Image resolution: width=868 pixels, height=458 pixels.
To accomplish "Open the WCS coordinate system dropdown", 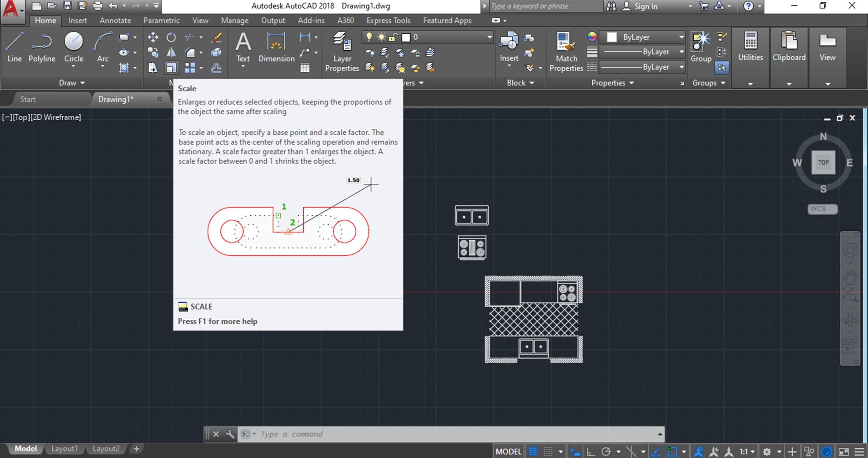I will [822, 209].
